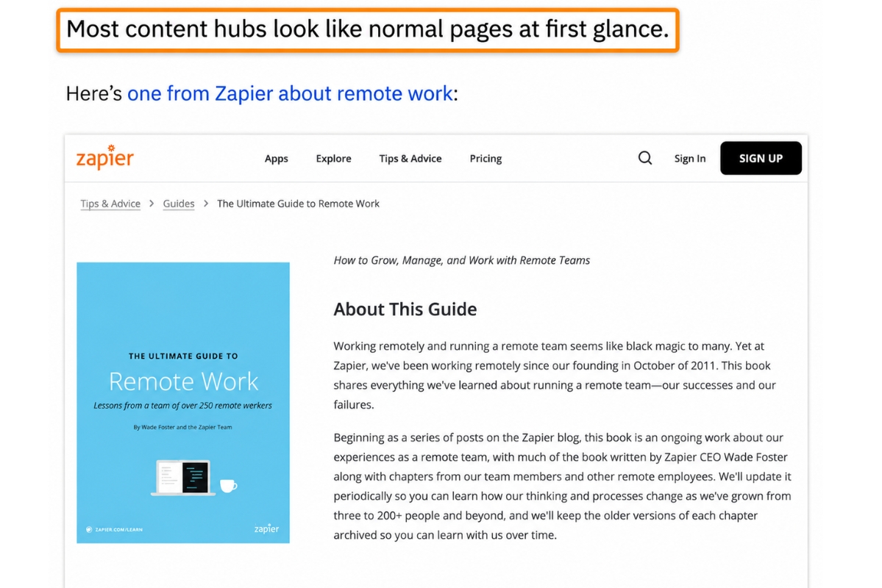The height and width of the screenshot is (588, 882).
Task: Click laptop and coffee cup illustration on cover
Action: pos(194,478)
